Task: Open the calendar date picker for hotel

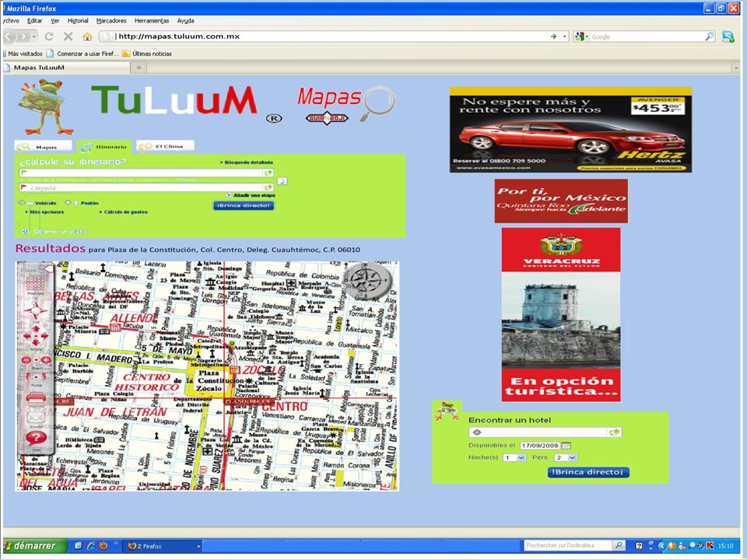Action: pyautogui.click(x=566, y=446)
